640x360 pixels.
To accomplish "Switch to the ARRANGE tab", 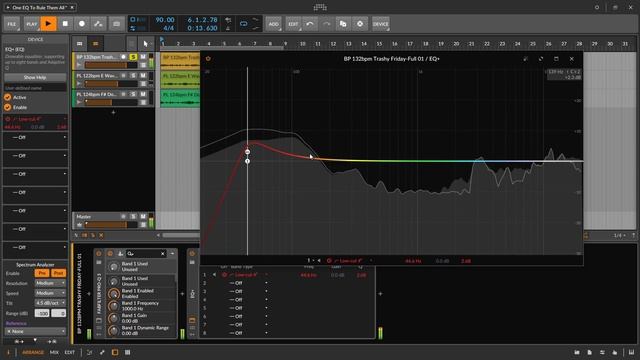I will (x=33, y=352).
